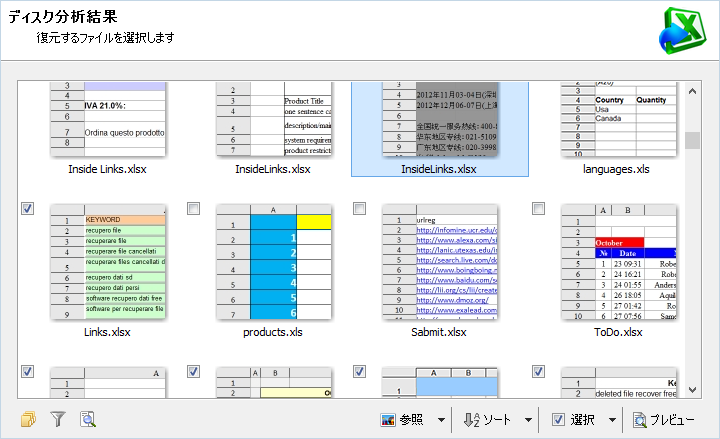Image resolution: width=720 pixels, height=439 pixels.
Task: Check the Sabmit.xlsx checkbox
Action: (360, 208)
